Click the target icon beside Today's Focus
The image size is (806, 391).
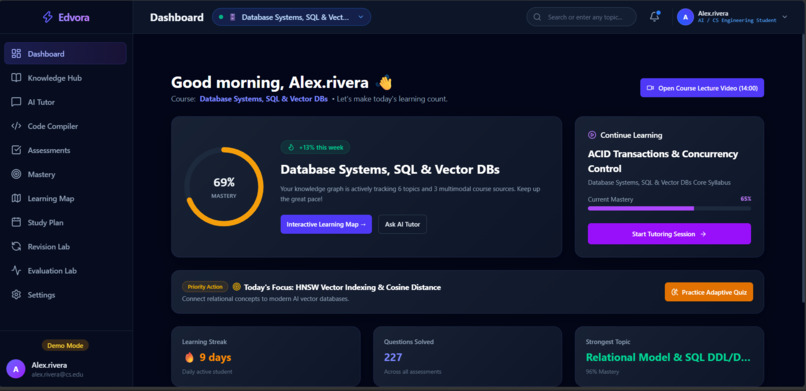pos(236,287)
